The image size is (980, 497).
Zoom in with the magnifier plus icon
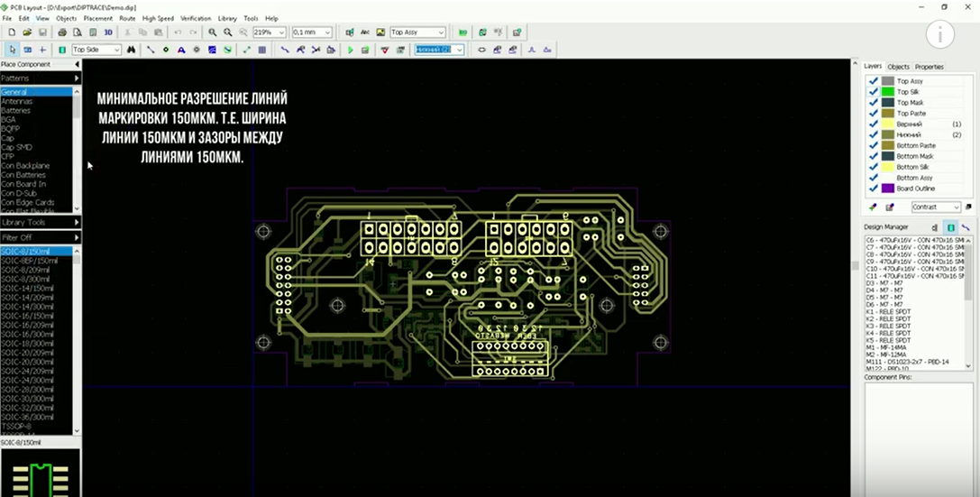(x=213, y=32)
